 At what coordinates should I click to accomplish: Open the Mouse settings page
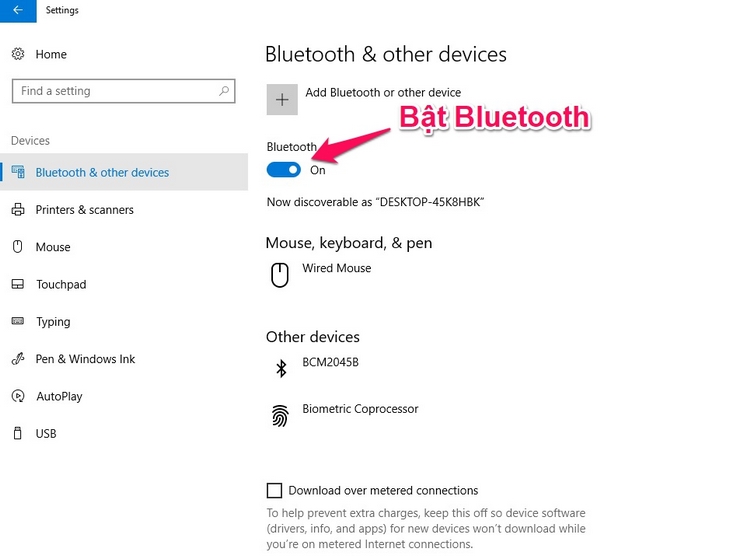pos(53,247)
